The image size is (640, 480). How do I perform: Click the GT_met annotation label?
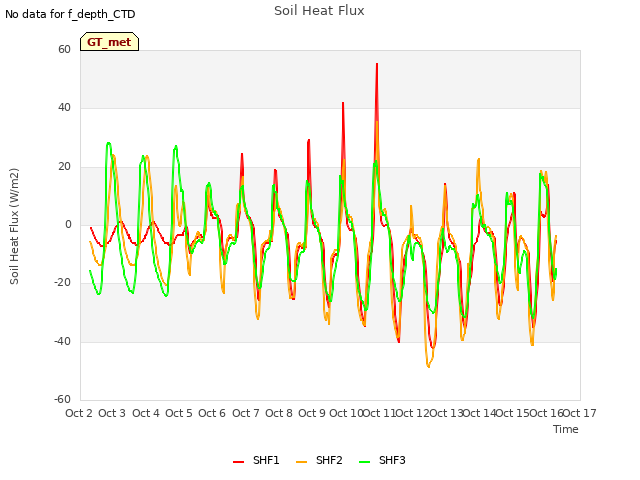(x=109, y=42)
